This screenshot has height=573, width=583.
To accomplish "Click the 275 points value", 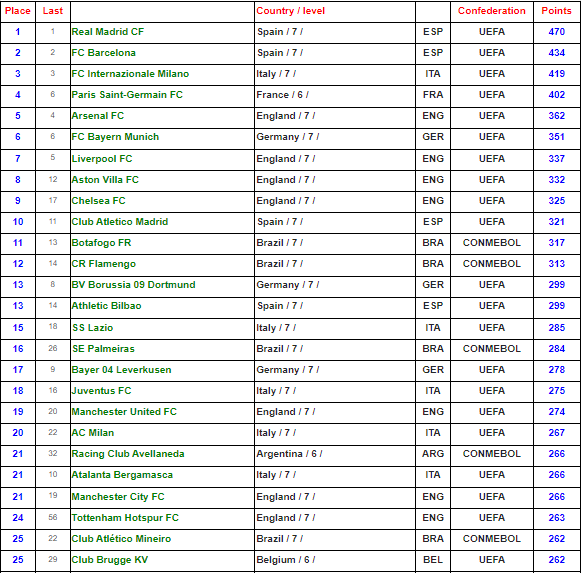I will point(556,391).
